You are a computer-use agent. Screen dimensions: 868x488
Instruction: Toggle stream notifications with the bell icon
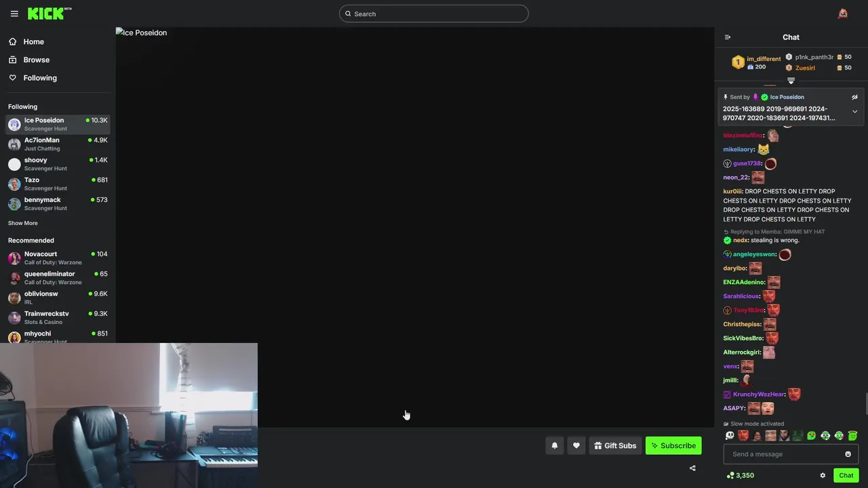pyautogui.click(x=555, y=445)
